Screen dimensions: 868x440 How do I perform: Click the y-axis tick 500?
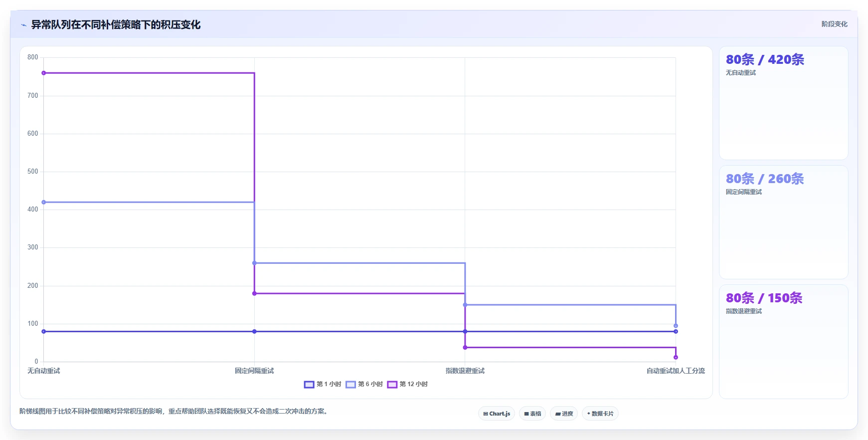[x=33, y=171]
